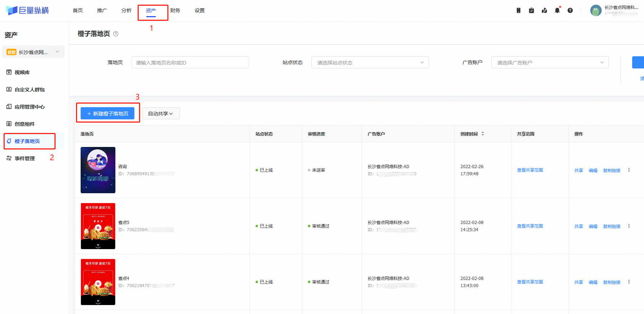644x314 pixels.
Task: Click the 巨量纵横 logo
Action: (27, 10)
